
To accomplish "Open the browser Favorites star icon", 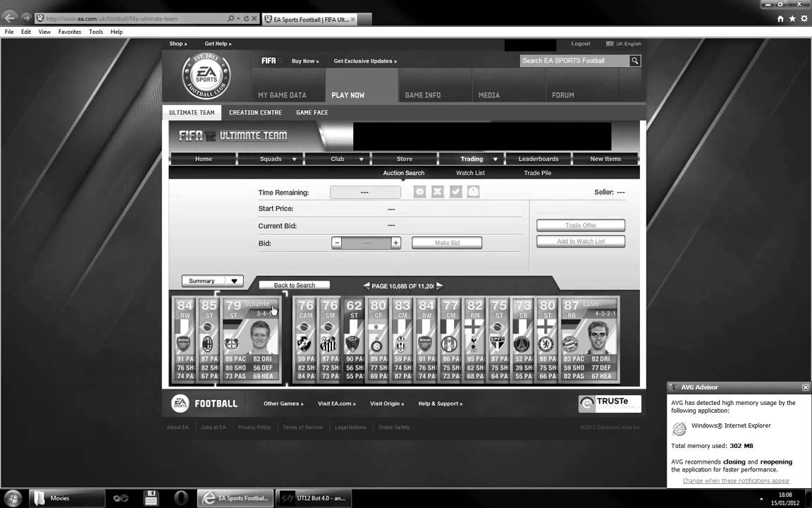I will coord(792,18).
